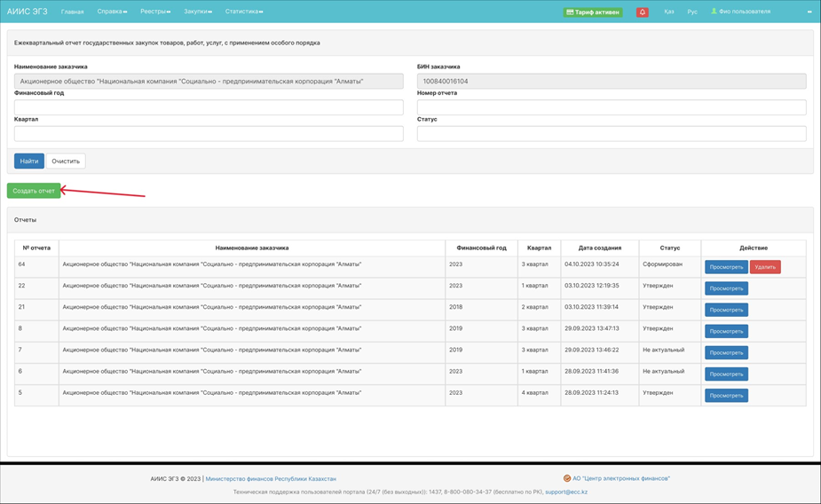Expand the Реестры dropdown menu

click(155, 12)
